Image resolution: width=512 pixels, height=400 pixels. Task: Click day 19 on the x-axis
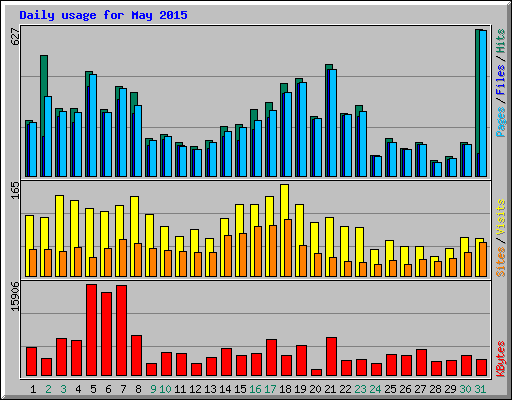(300, 389)
